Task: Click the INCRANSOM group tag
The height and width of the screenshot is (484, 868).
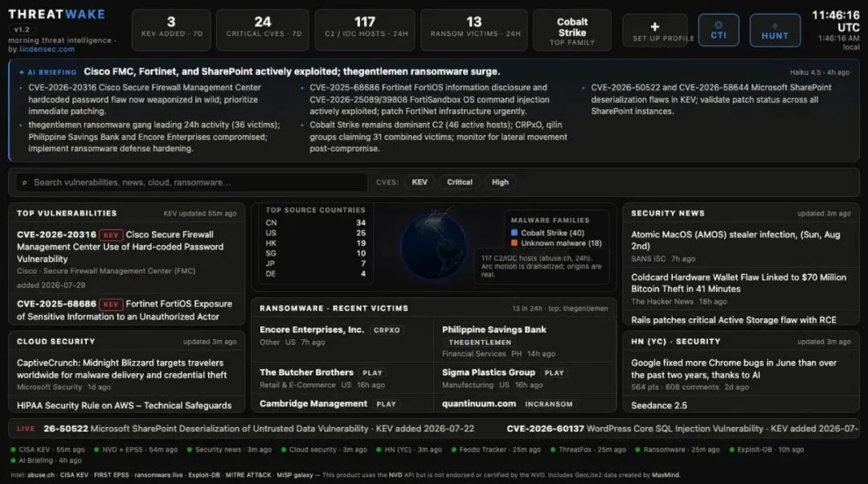Action: click(x=549, y=404)
